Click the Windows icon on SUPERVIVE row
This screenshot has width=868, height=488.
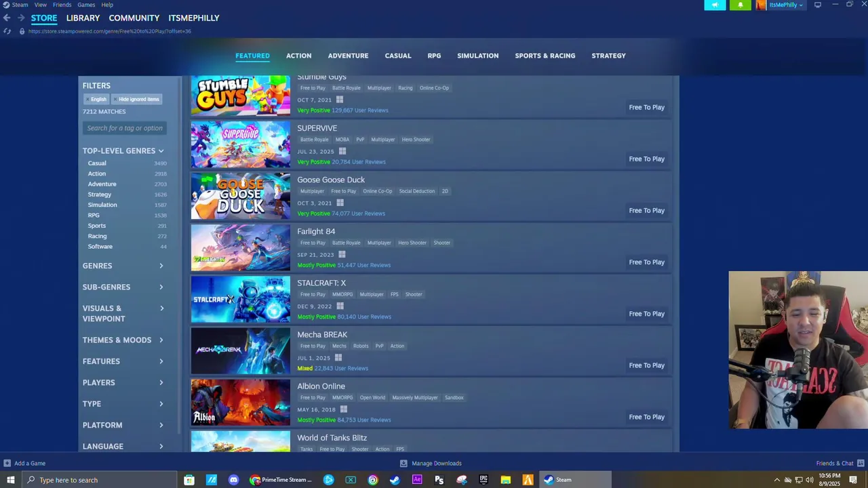pos(342,152)
